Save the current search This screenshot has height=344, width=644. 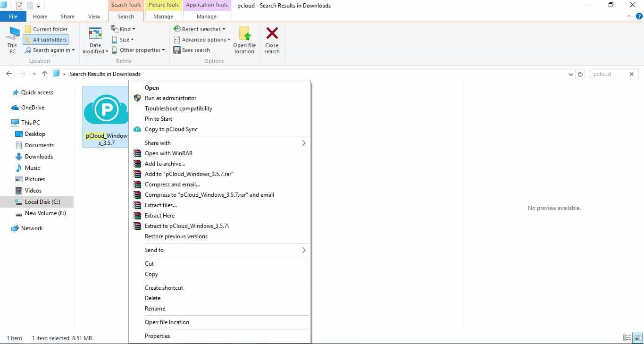click(192, 50)
